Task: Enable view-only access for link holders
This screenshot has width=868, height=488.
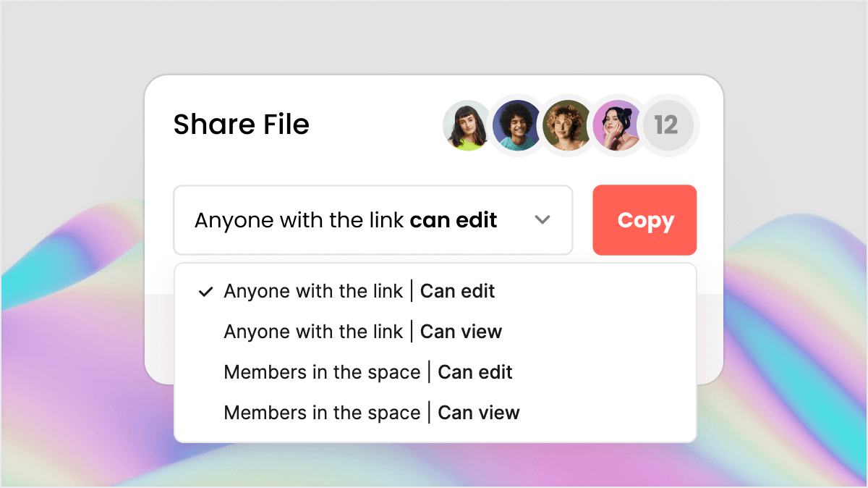Action: (362, 332)
